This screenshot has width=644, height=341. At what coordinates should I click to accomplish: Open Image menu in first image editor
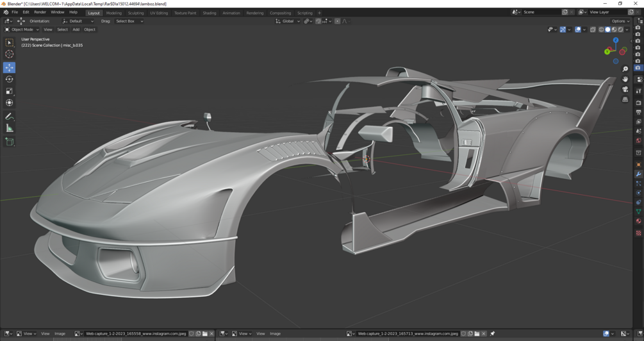click(x=60, y=333)
